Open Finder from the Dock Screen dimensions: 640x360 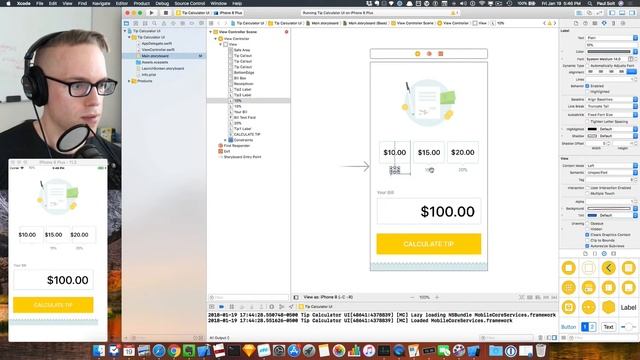(x=99, y=351)
